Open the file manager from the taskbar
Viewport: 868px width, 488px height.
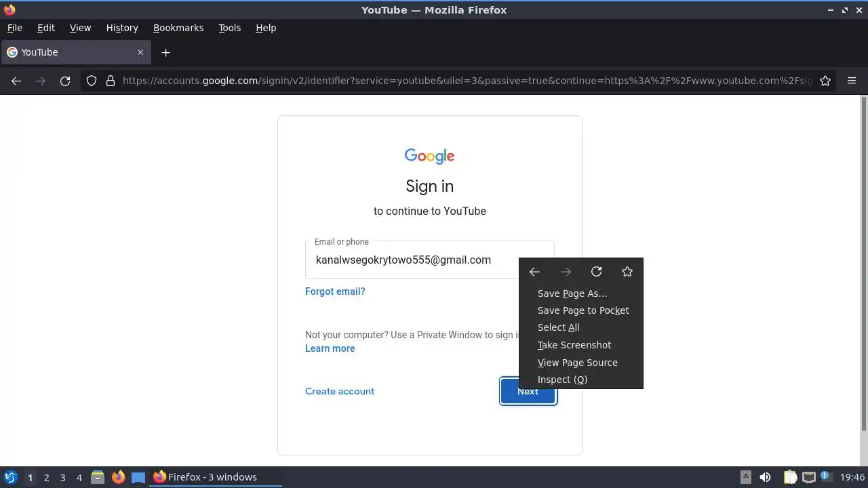click(x=98, y=477)
